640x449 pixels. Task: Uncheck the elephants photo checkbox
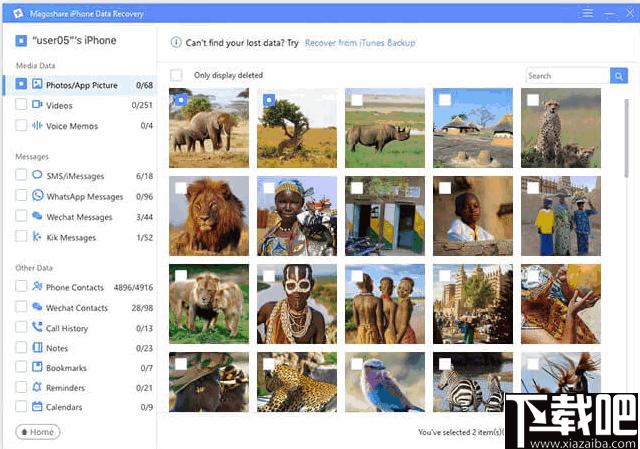180,100
